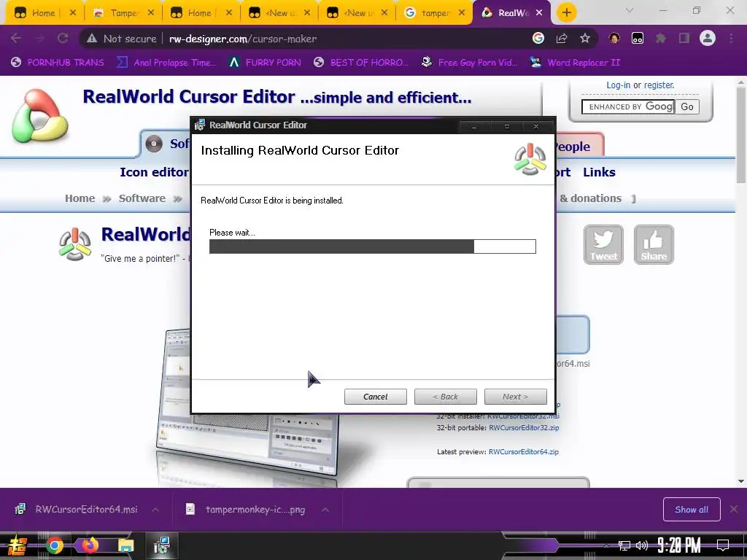Download RWCursorEditor32.zip portable
This screenshot has height=560, width=747.
pos(524,427)
